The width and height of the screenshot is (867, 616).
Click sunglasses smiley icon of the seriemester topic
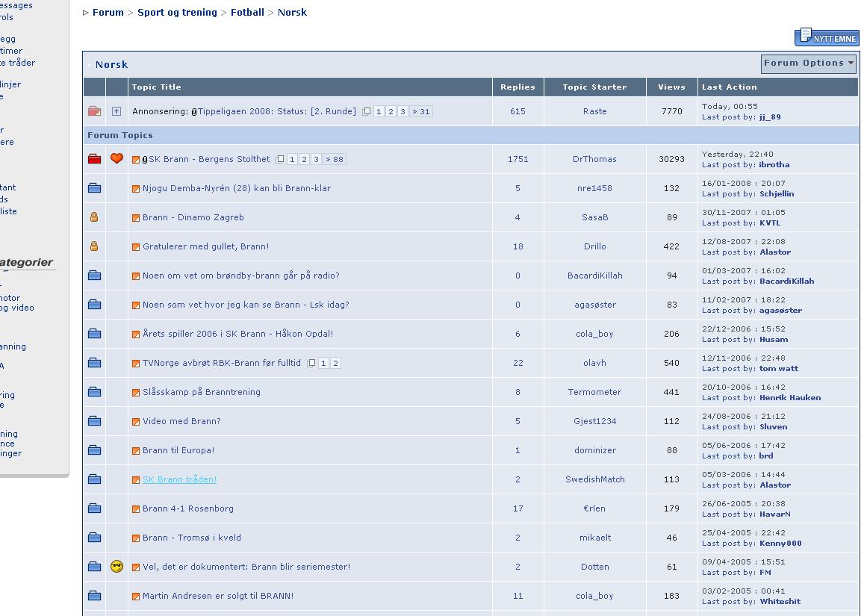pyautogui.click(x=116, y=566)
